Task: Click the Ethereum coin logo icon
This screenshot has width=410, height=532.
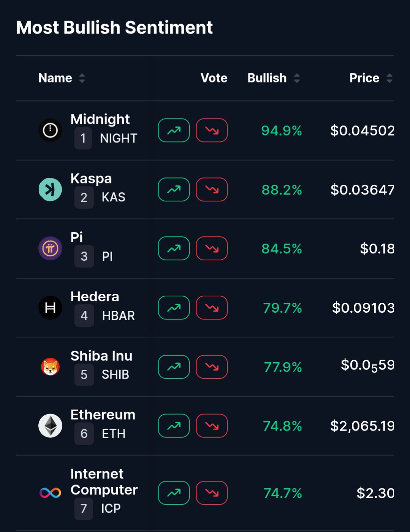Action: tap(50, 426)
